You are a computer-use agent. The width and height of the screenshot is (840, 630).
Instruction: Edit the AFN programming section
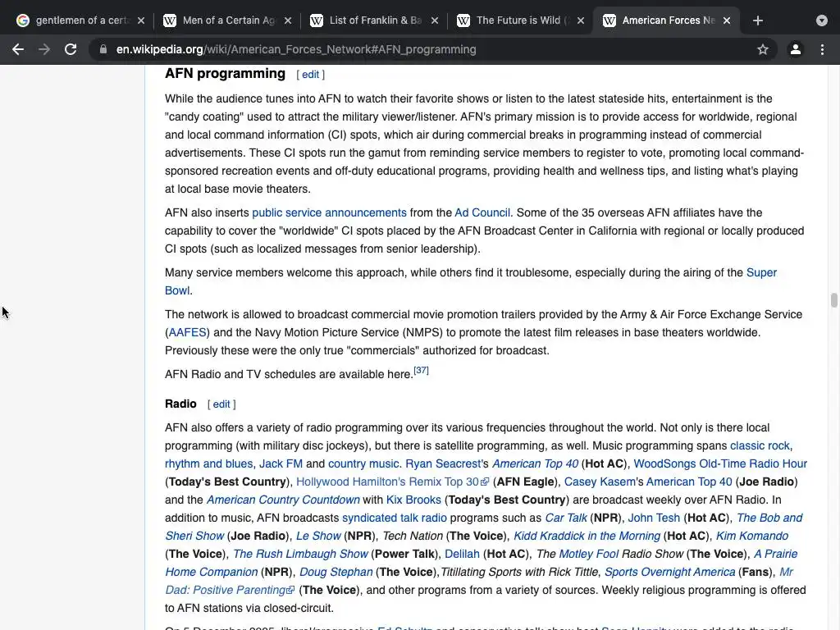click(310, 75)
